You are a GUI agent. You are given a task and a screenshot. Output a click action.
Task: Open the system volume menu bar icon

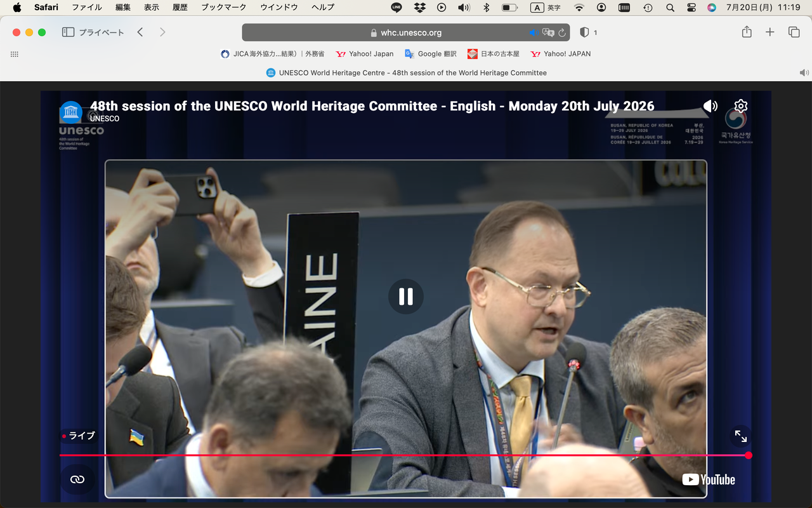coord(464,8)
